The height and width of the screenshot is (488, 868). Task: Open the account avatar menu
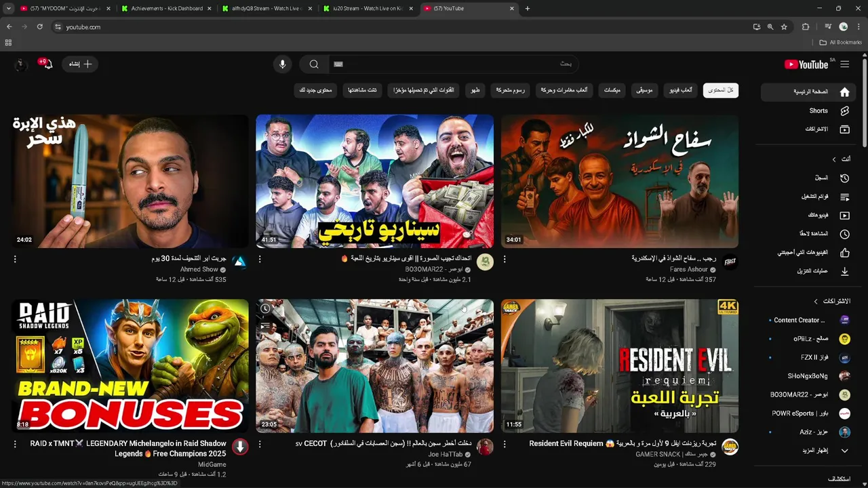pyautogui.click(x=21, y=64)
